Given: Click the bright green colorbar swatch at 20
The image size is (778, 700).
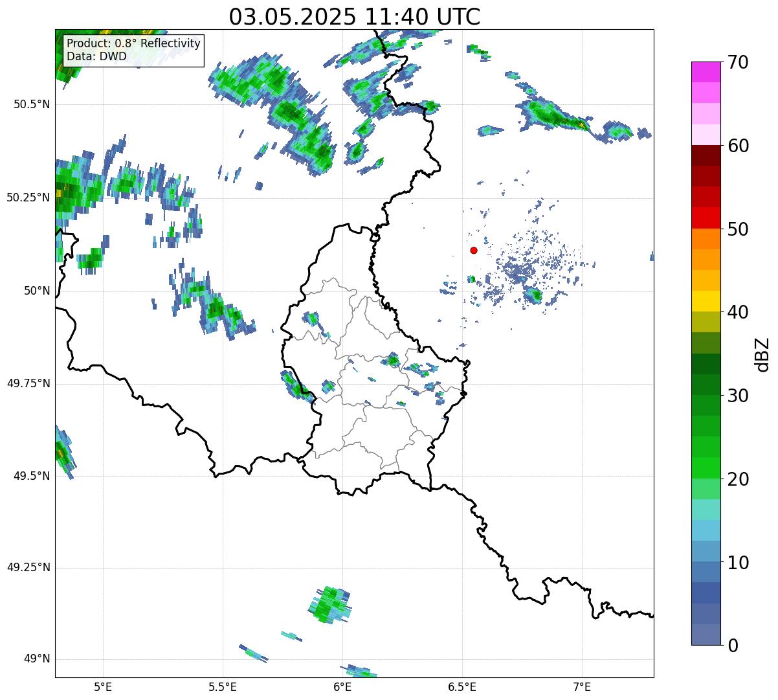Looking at the screenshot, I should (x=706, y=468).
